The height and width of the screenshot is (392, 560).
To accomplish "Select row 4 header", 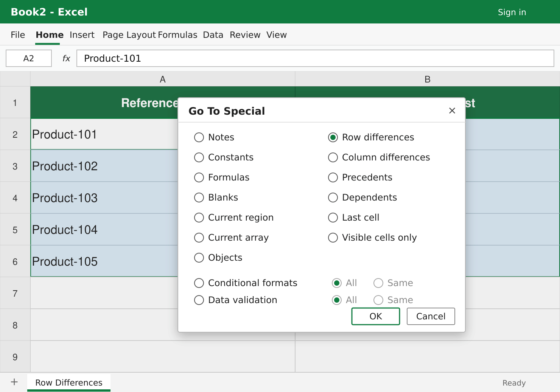I will pos(15,198).
